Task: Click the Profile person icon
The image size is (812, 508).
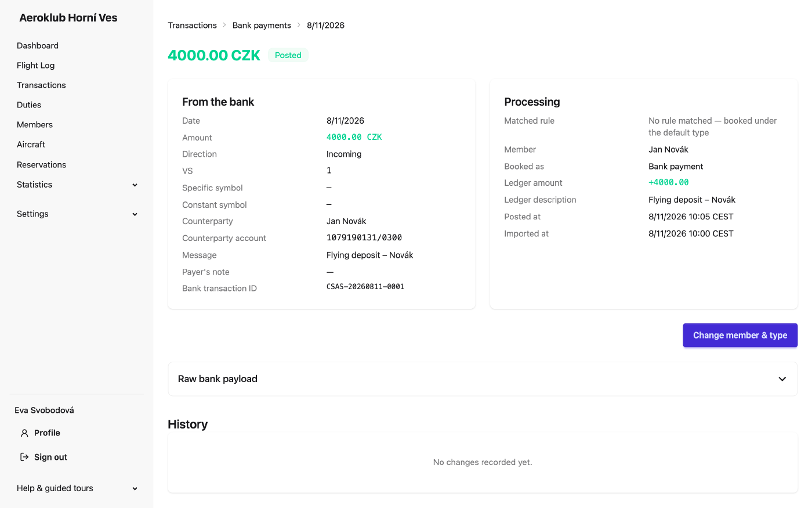Action: coord(24,433)
